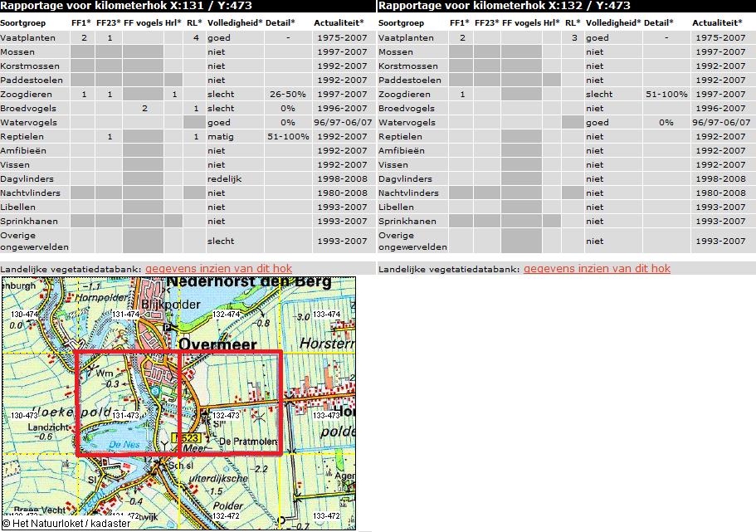This screenshot has height=532, width=756.
Task: Click 'De Pratmolen' label on the map
Action: pos(248,442)
